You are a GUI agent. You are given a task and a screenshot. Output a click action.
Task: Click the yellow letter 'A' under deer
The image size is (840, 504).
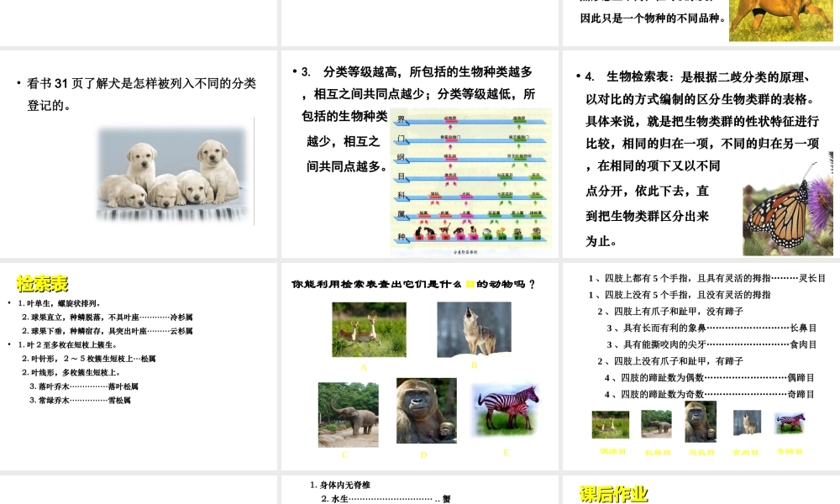(x=364, y=367)
